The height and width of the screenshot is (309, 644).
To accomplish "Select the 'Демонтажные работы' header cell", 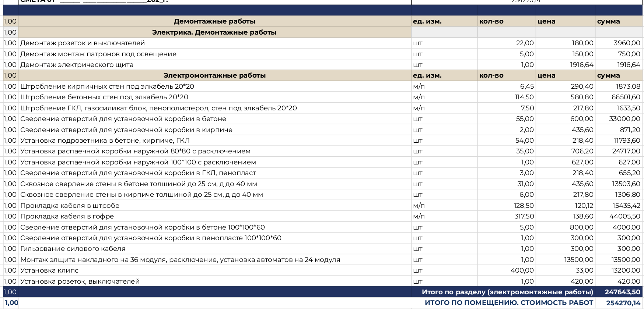I will click(x=214, y=21).
